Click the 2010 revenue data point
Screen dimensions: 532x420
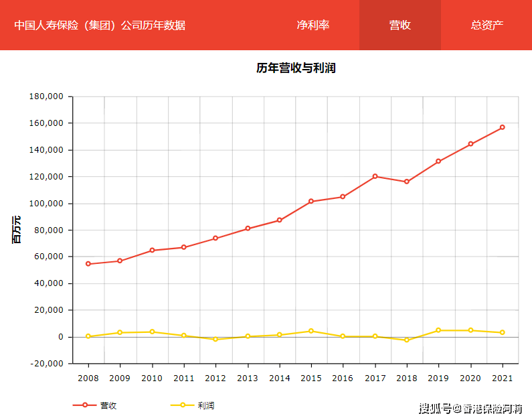pos(152,251)
